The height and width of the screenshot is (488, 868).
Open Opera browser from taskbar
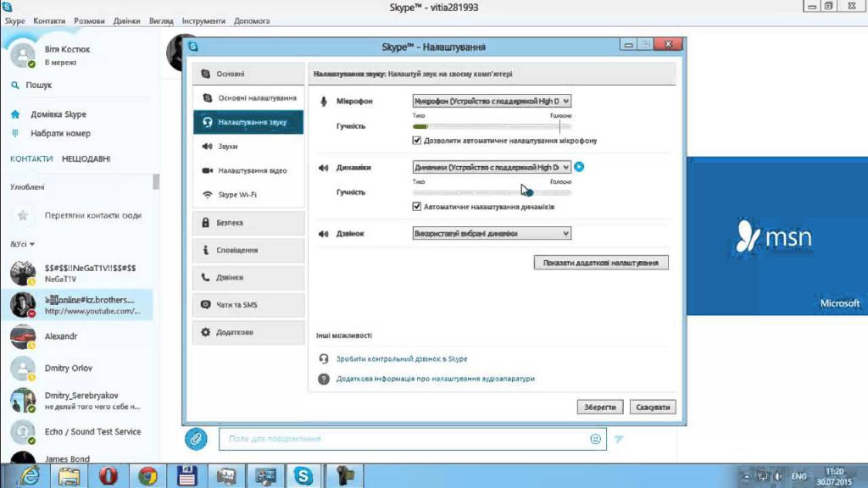click(108, 476)
